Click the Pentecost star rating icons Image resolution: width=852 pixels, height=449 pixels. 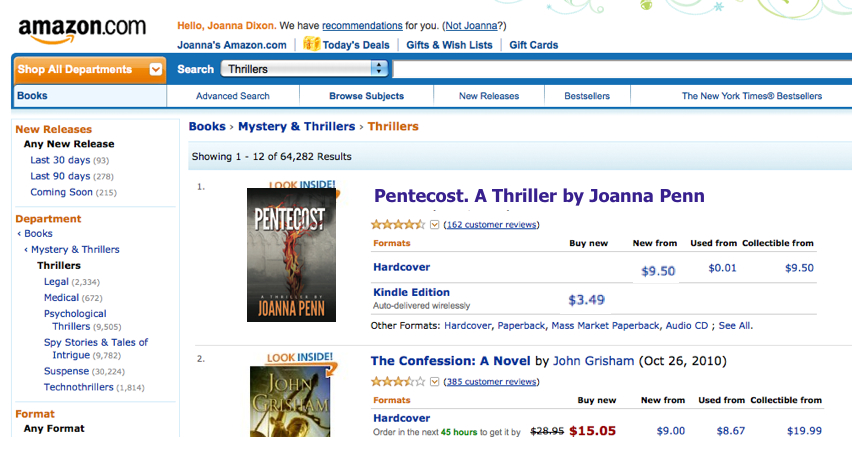[x=398, y=224]
